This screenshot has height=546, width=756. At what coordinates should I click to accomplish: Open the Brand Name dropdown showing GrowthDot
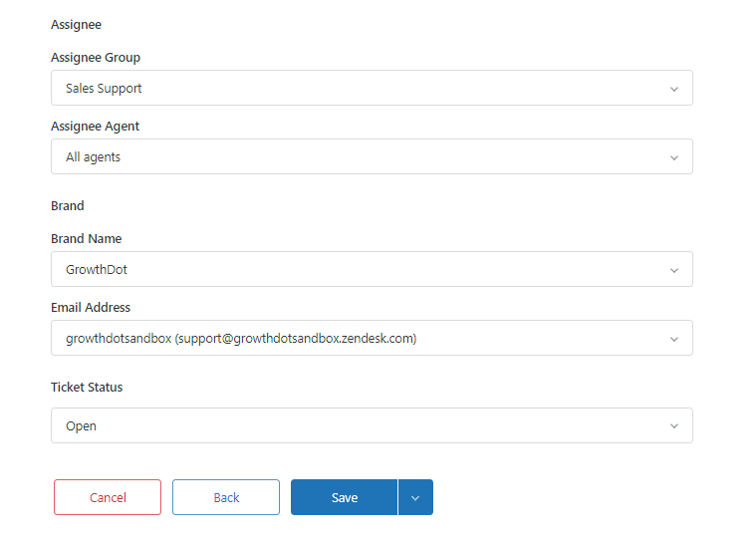pyautogui.click(x=372, y=269)
